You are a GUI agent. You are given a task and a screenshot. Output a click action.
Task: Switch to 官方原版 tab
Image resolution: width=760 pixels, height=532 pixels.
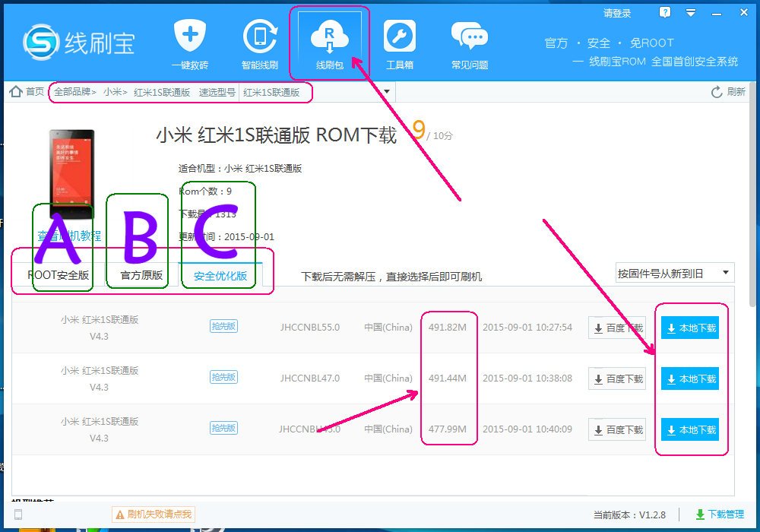click(141, 275)
